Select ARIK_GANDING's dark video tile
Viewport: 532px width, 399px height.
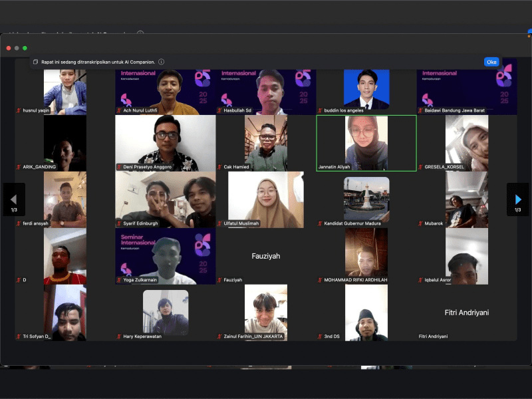[65, 143]
